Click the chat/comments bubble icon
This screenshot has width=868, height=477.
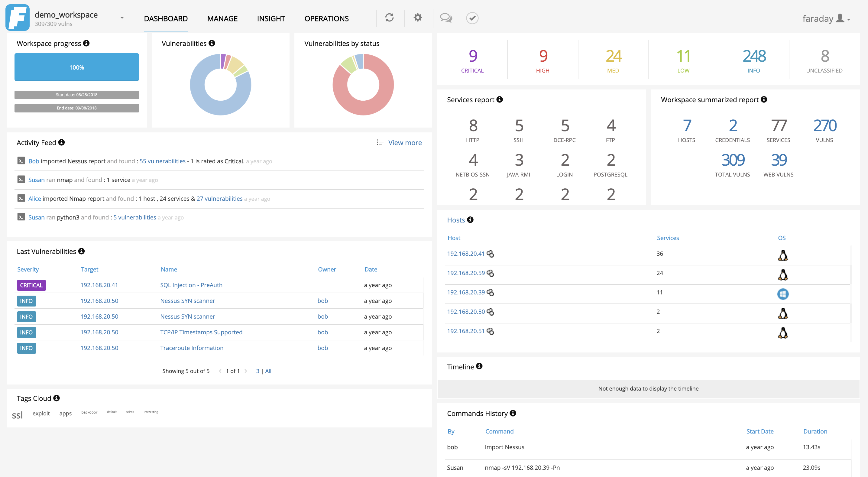[446, 18]
